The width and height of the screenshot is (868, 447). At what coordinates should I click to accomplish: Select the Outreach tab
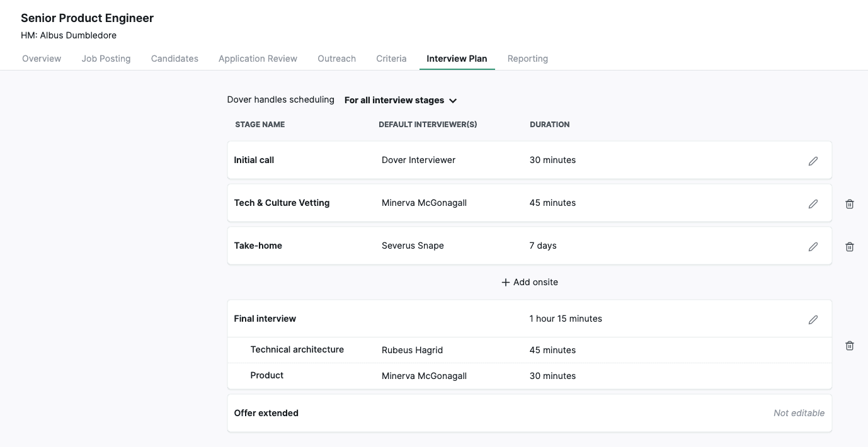(x=336, y=59)
